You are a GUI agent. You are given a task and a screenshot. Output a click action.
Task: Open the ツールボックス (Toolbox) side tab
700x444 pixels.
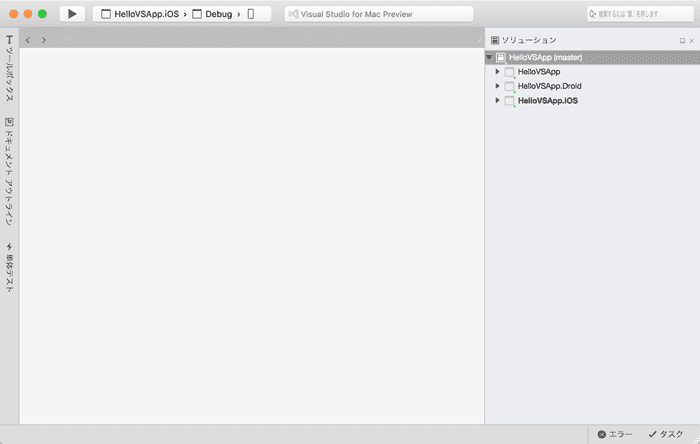9,68
